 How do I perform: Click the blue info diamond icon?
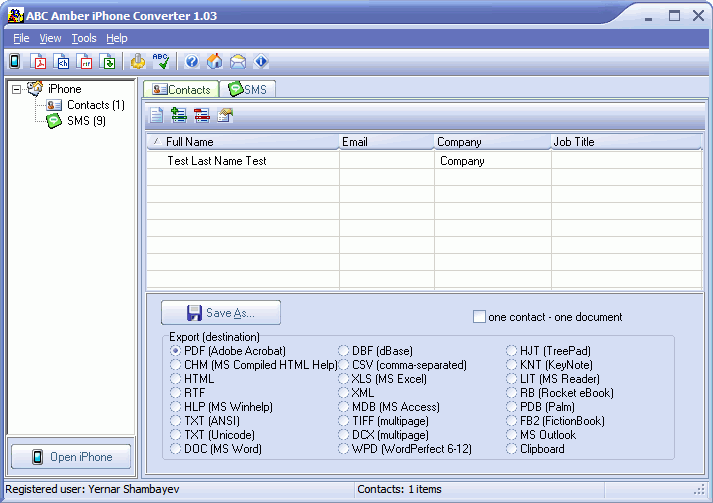(261, 61)
